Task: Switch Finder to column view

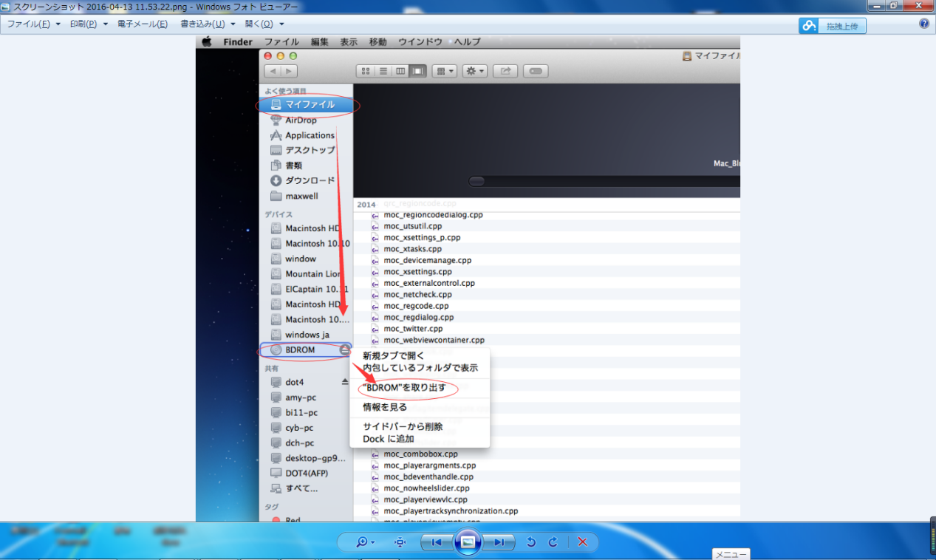Action: coord(400,71)
